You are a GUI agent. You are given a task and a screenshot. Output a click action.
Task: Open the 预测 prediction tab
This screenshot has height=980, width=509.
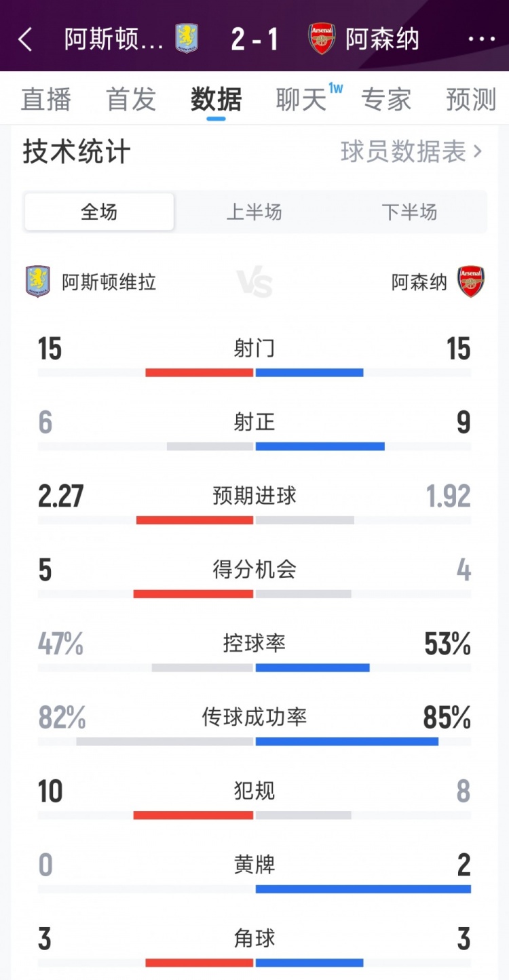471,100
